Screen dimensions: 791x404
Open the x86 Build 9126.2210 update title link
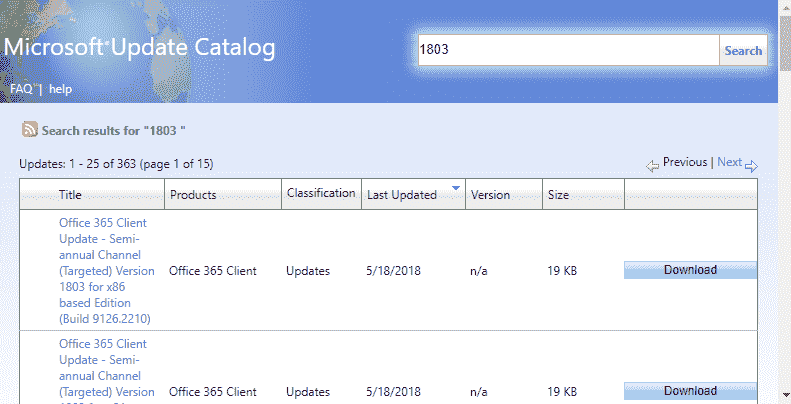click(107, 271)
